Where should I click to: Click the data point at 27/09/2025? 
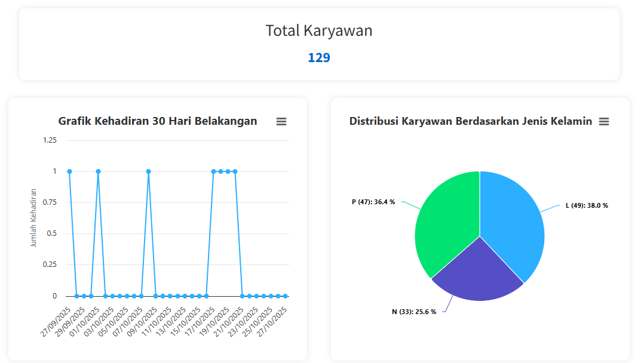pyautogui.click(x=69, y=170)
